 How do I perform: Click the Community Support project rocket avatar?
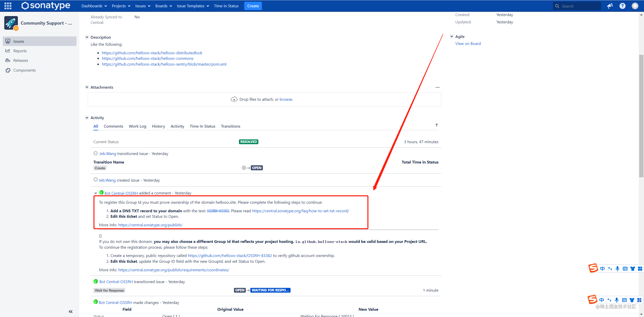(x=11, y=23)
